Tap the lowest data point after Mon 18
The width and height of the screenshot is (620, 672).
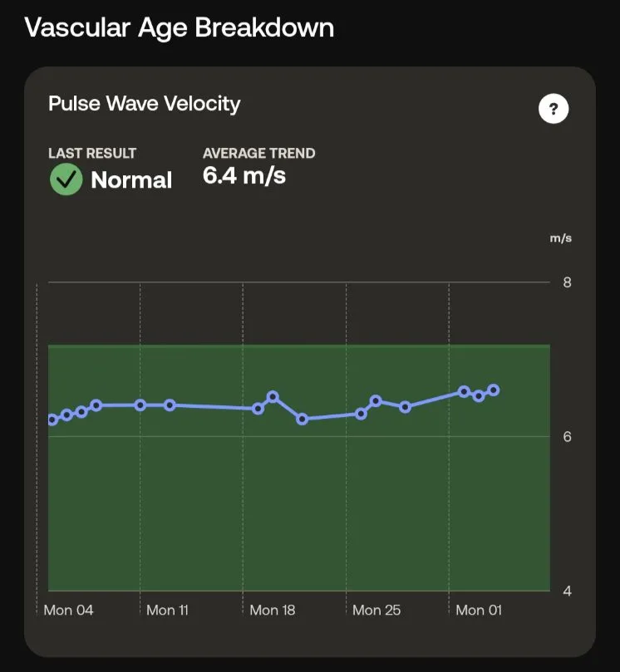click(303, 419)
